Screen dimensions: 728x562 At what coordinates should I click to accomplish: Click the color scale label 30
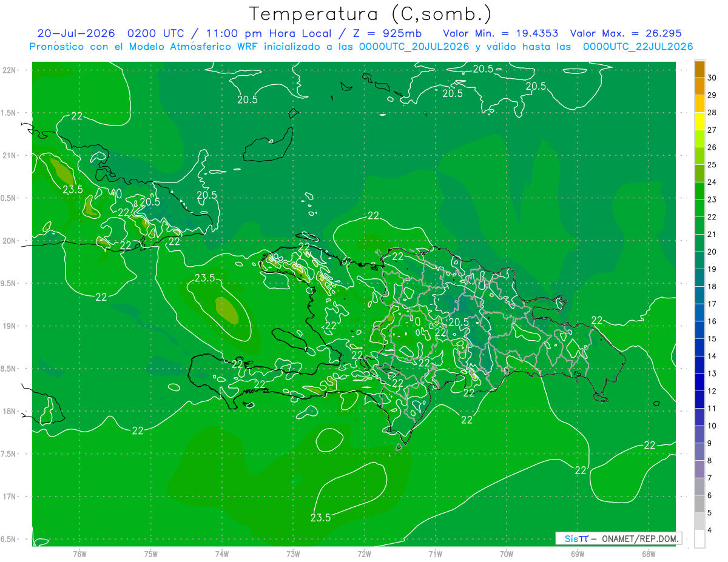(712, 78)
